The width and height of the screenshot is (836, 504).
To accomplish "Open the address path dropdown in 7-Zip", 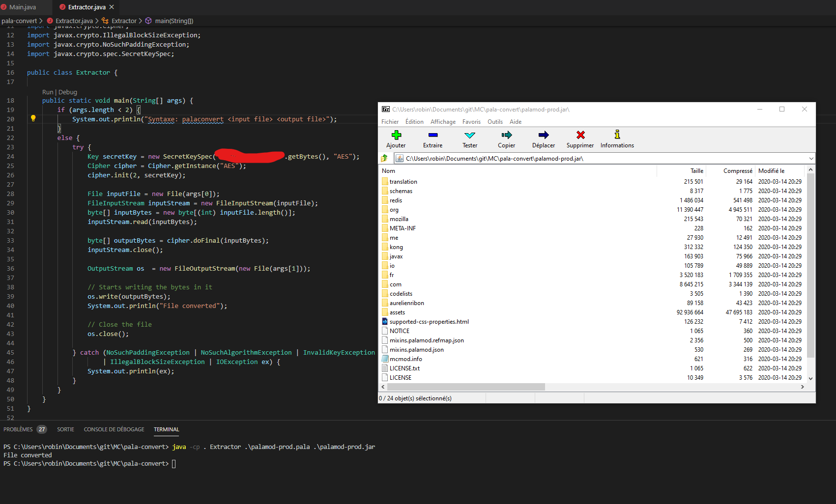I will pos(811,158).
